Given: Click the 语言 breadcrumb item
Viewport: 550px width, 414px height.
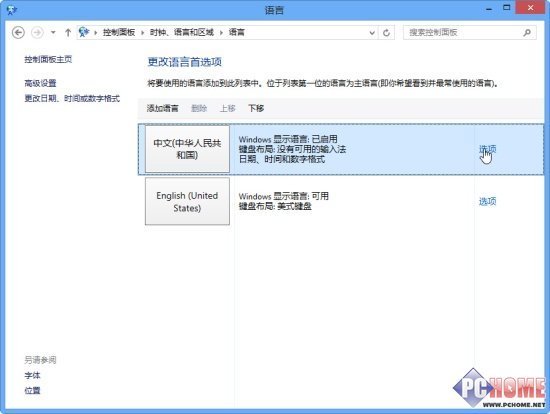Looking at the screenshot, I should coord(236,32).
